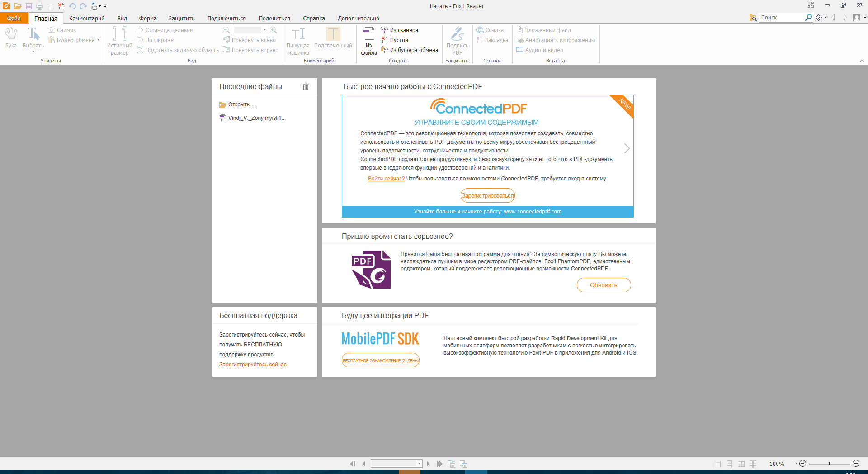Clear recent files with trash icon
The image size is (868, 474).
306,86
